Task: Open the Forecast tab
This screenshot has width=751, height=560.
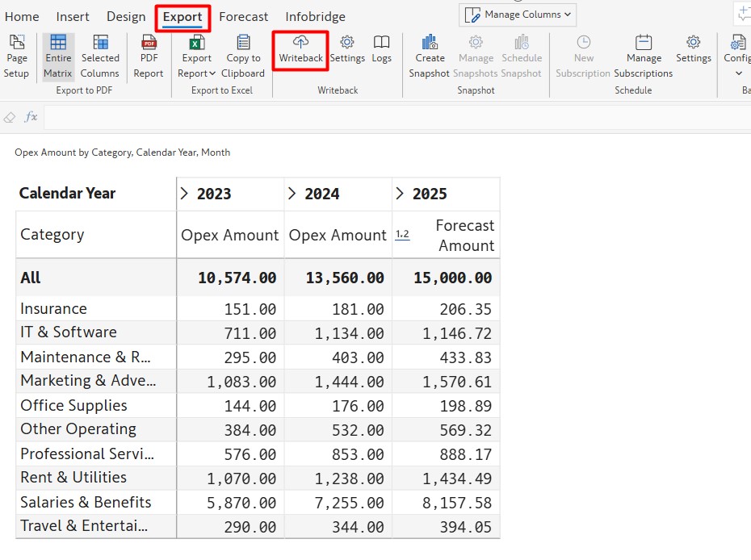Action: point(243,17)
